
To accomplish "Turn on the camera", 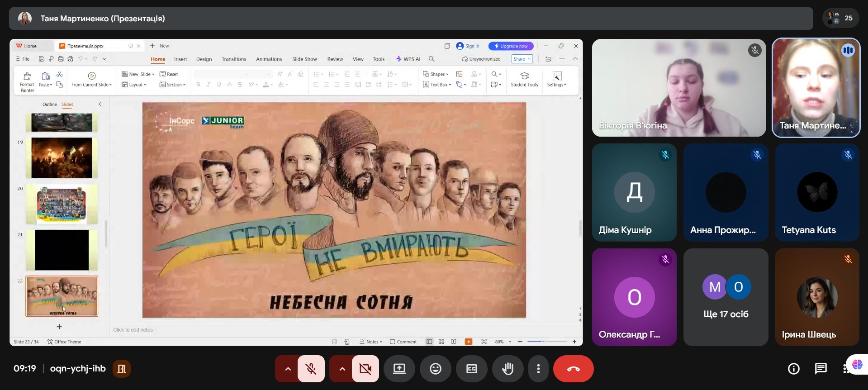I will coord(365,369).
